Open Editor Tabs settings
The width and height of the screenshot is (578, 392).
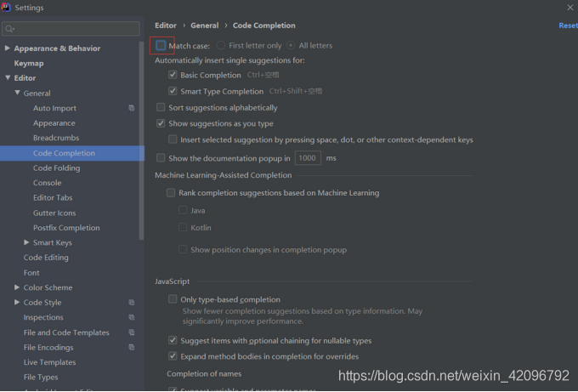[53, 197]
